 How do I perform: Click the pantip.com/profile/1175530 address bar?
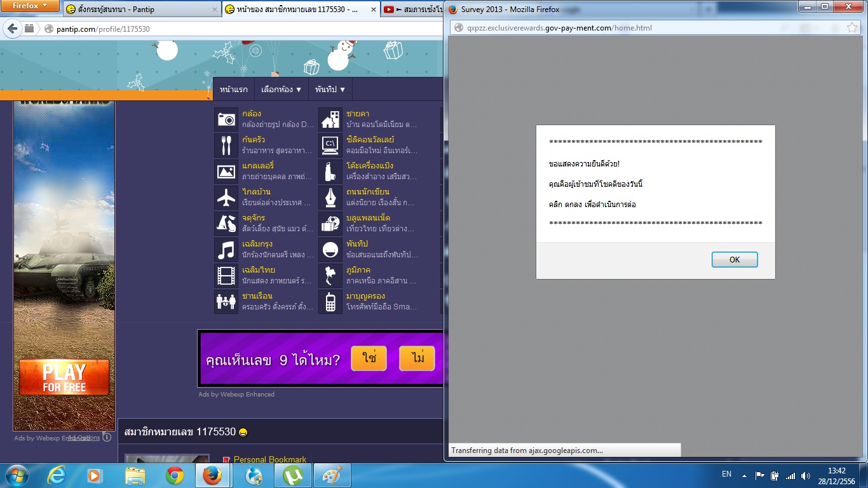[x=241, y=29]
